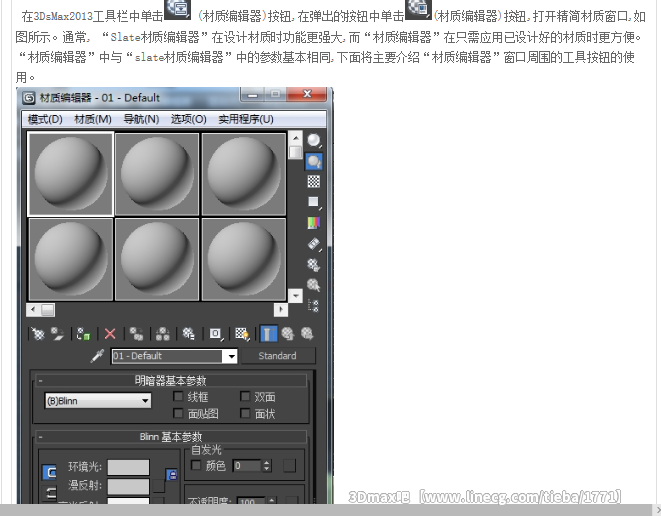Open the 材质(M) menu
The image size is (661, 516).
(93, 119)
